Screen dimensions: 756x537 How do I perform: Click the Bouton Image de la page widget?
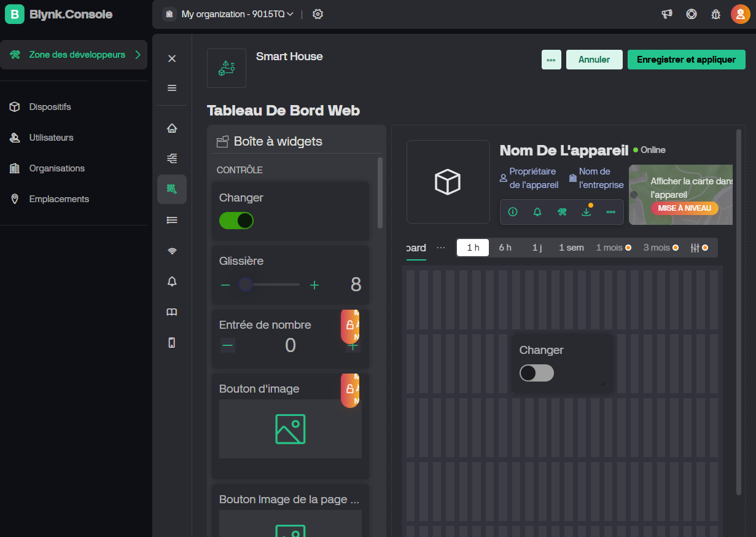point(290,511)
